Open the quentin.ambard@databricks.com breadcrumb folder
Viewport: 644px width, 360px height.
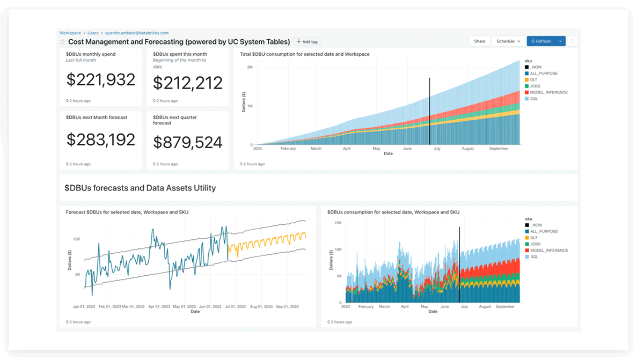[136, 33]
